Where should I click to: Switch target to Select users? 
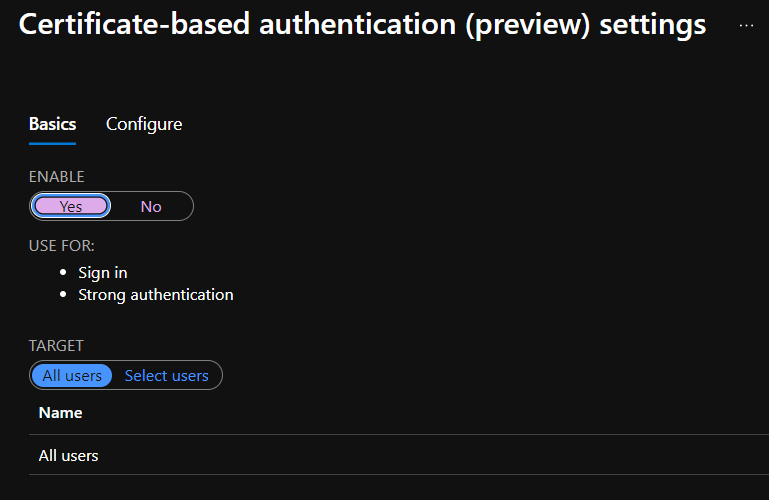pyautogui.click(x=166, y=376)
